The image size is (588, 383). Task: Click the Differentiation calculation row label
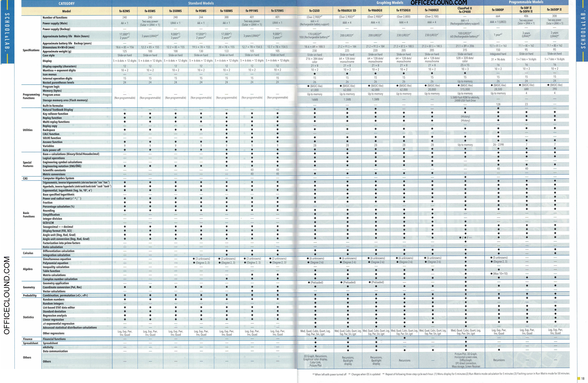pyautogui.click(x=59, y=251)
